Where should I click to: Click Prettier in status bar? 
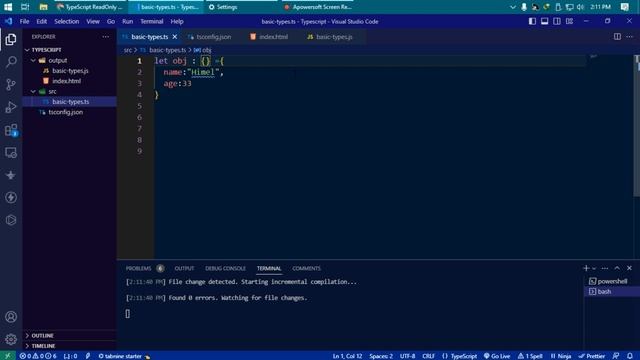click(592, 356)
